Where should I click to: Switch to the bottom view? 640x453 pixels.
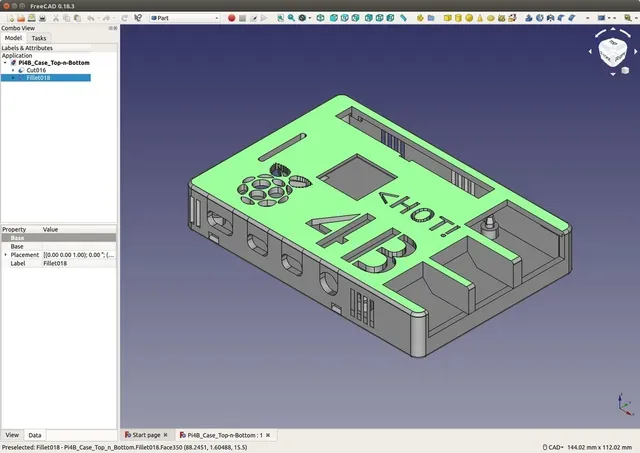pos(379,18)
